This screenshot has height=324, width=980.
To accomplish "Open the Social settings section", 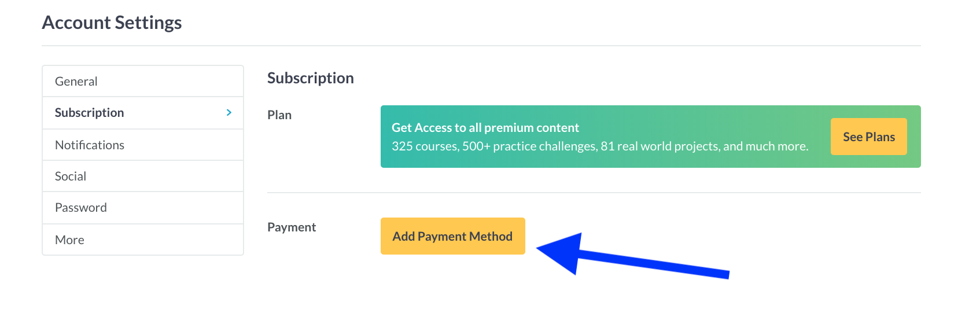I will 71,176.
